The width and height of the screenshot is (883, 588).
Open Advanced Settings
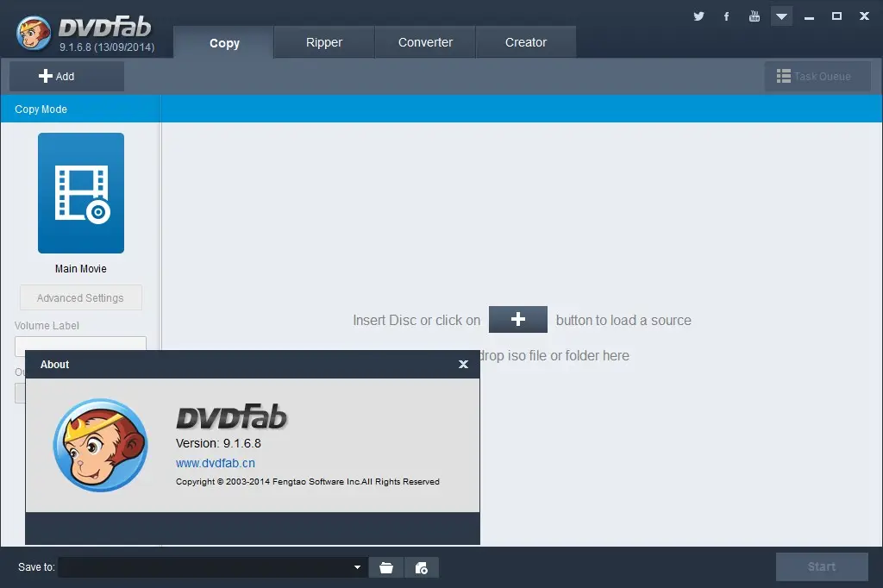tap(80, 298)
